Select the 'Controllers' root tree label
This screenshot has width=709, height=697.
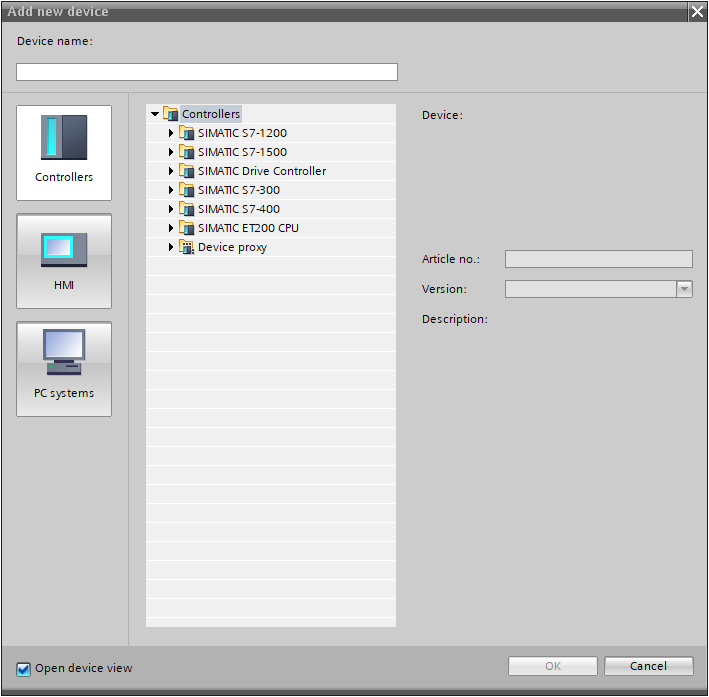coord(211,114)
